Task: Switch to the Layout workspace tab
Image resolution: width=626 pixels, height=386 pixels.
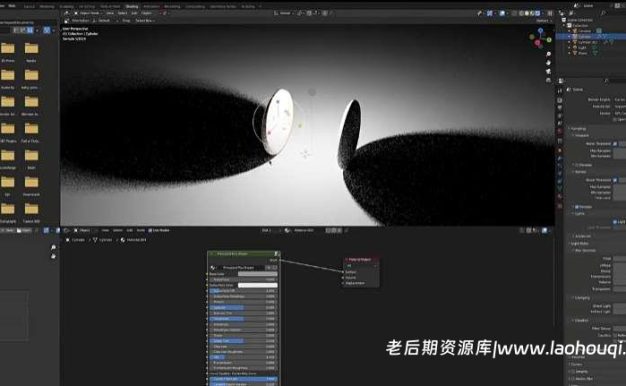Action: pos(29,6)
